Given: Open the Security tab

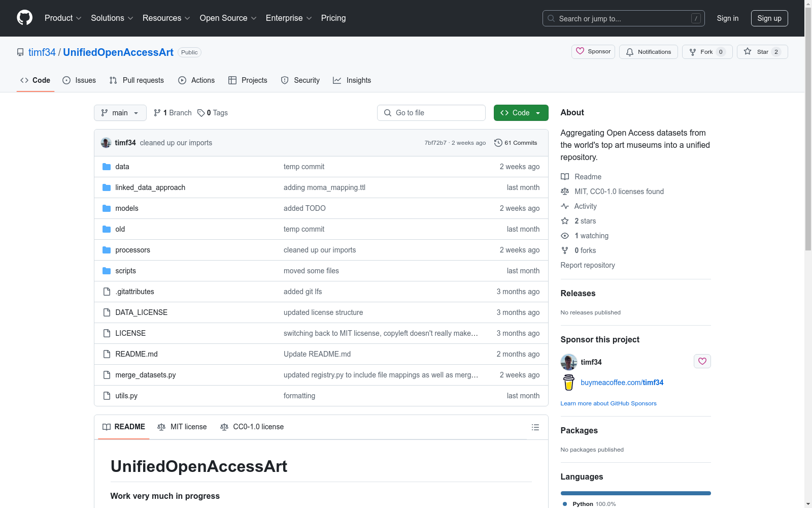Looking at the screenshot, I should coord(300,80).
